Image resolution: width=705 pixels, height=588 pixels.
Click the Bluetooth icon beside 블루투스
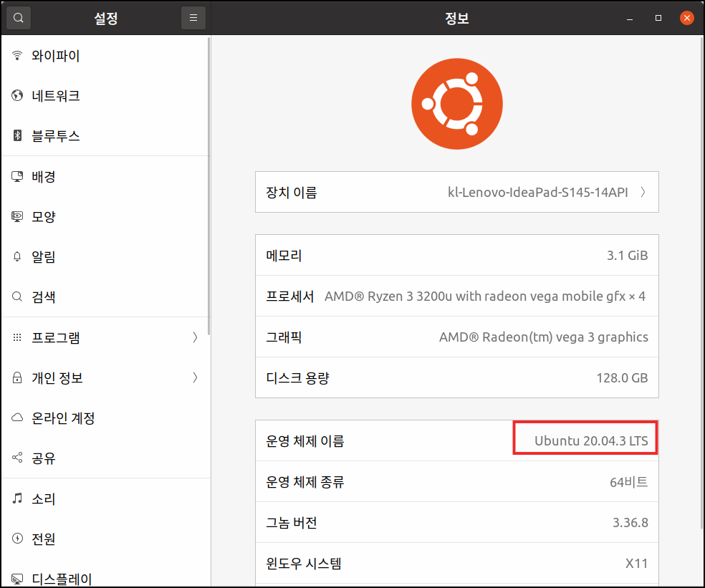coord(17,135)
